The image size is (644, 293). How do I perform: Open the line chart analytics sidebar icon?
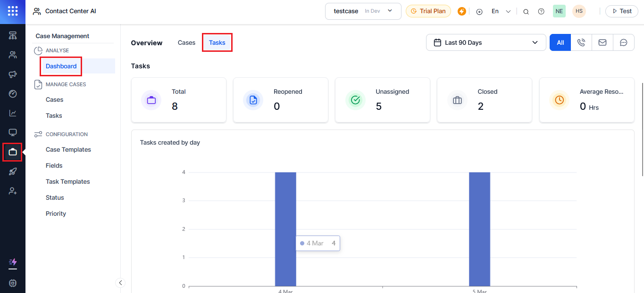pyautogui.click(x=12, y=113)
